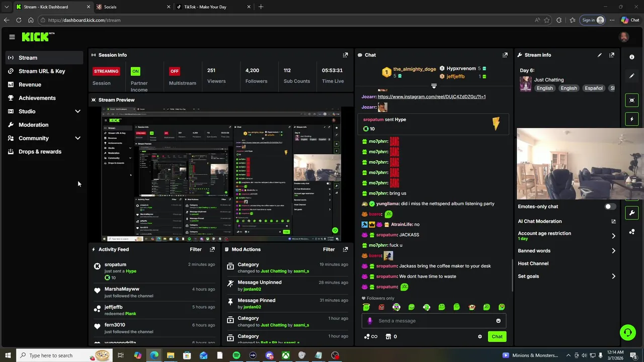Switch to the Socials browser tab
Screen dimensions: 644x362
(133, 7)
